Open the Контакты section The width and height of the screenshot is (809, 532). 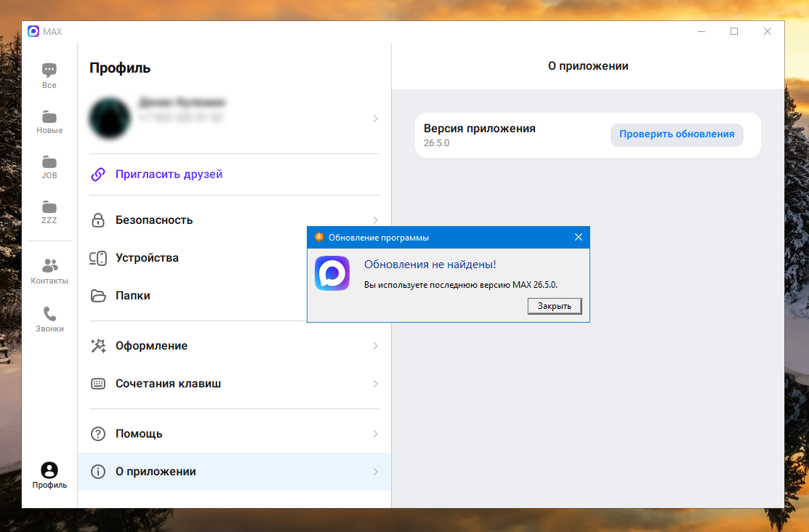[x=49, y=271]
